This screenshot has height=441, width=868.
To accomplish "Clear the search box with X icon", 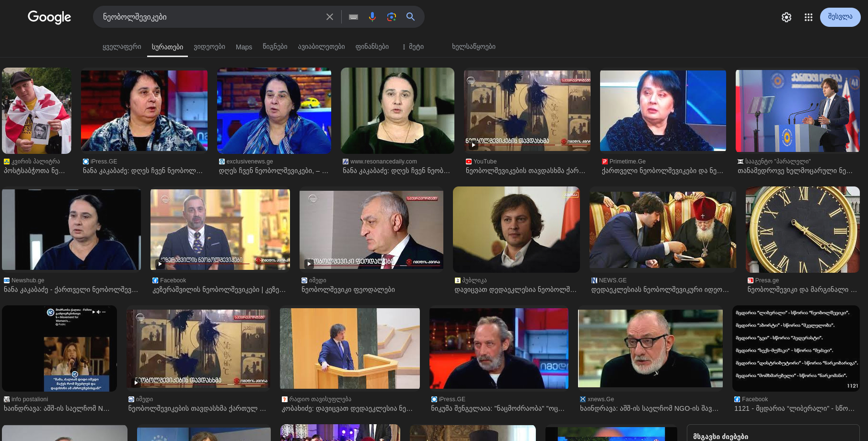I will click(330, 17).
